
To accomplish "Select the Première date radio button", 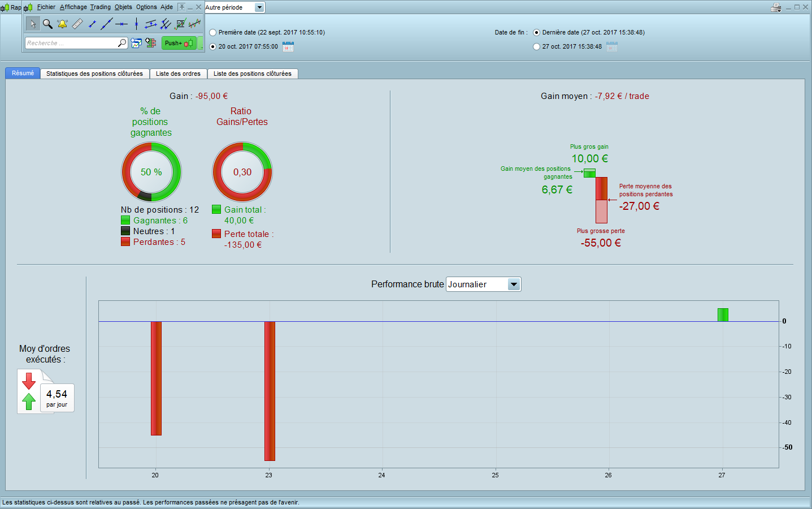I will pyautogui.click(x=213, y=33).
